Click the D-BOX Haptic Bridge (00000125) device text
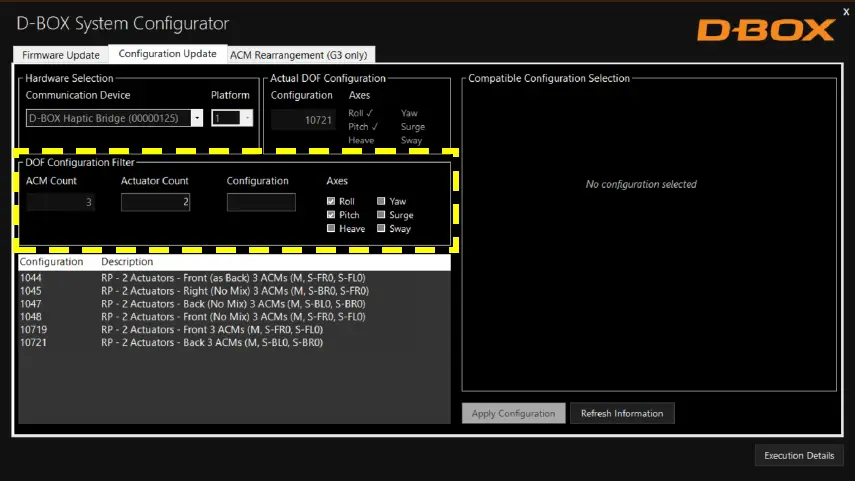This screenshot has height=481, width=855. 104,118
